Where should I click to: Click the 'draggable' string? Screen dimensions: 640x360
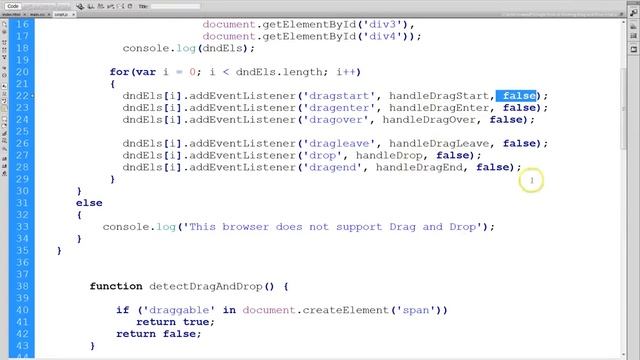click(x=180, y=310)
